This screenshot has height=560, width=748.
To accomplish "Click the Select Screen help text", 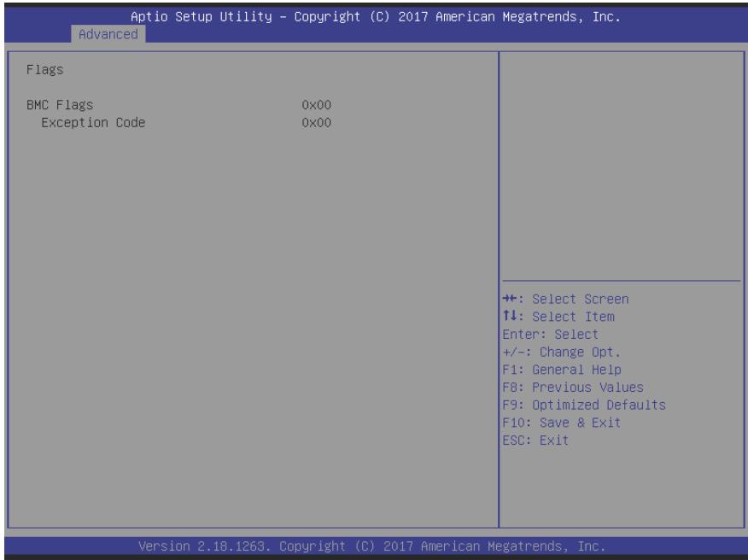I will [580, 299].
